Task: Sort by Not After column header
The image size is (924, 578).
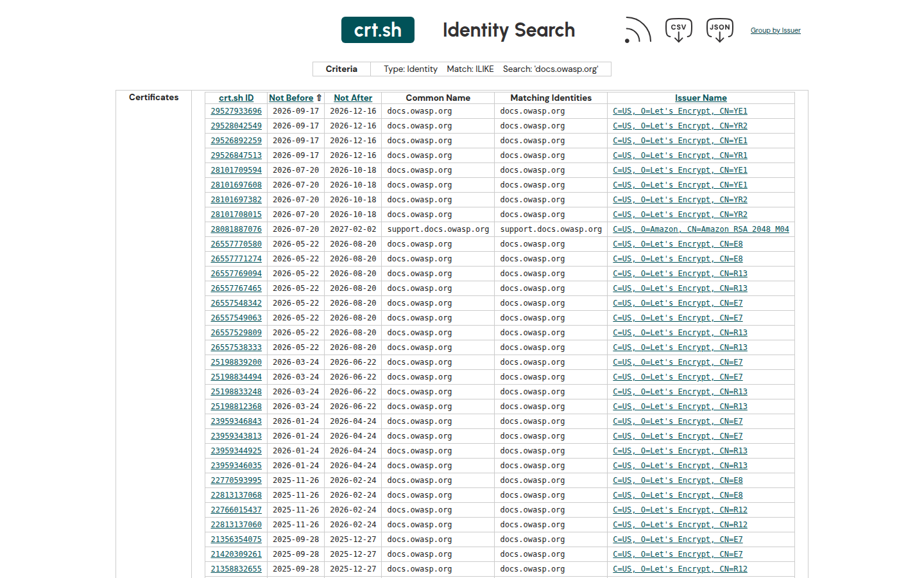Action: coord(353,98)
